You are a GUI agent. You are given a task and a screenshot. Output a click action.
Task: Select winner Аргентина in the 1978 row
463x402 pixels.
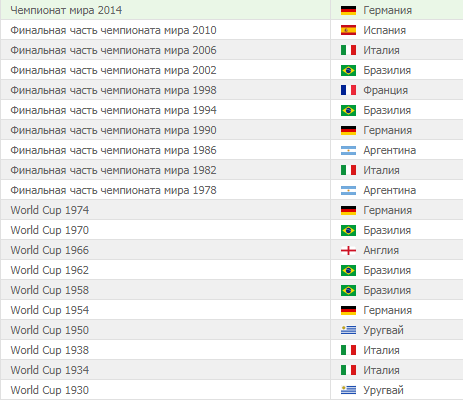click(390, 190)
